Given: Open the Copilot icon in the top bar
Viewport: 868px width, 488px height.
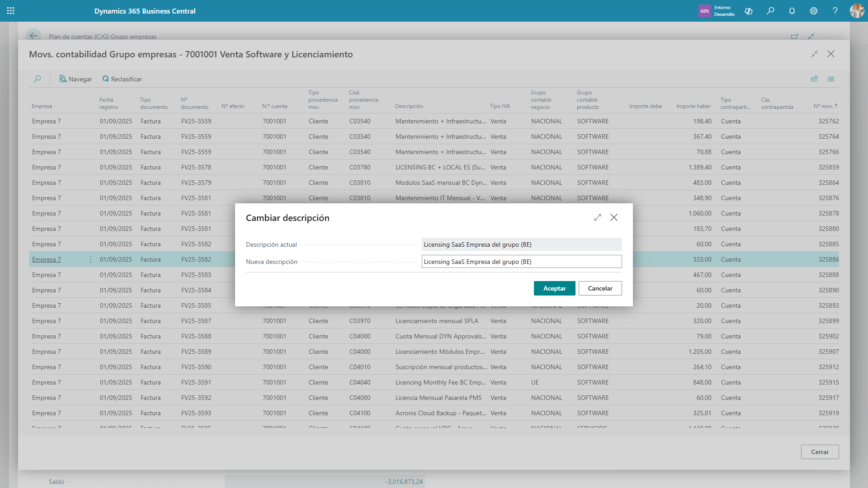Looking at the screenshot, I should pyautogui.click(x=749, y=11).
